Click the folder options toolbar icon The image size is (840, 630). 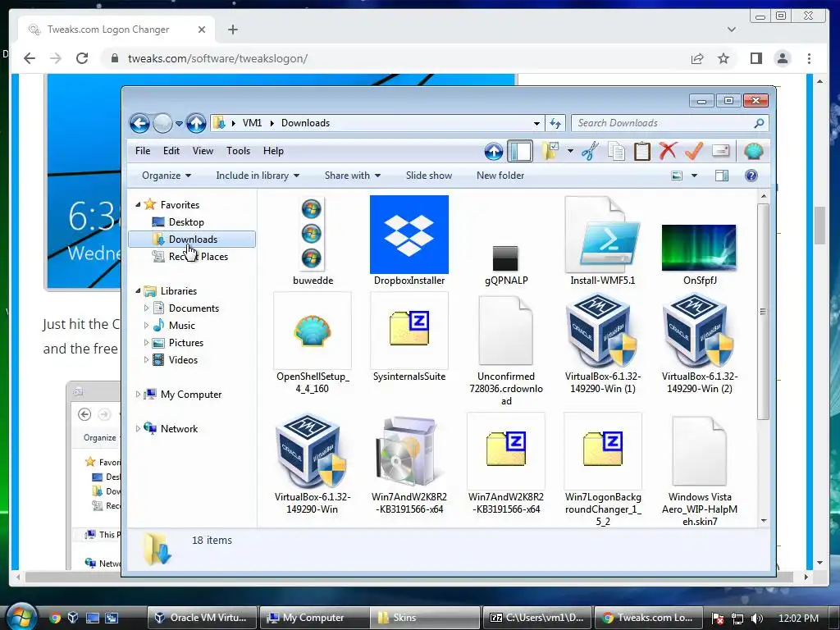(550, 151)
